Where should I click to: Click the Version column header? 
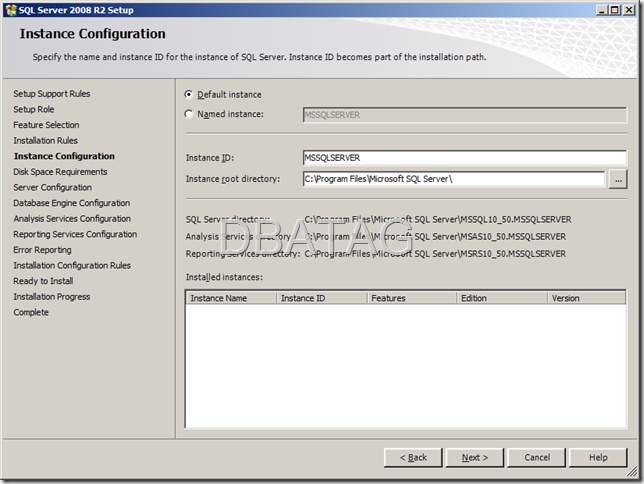pyautogui.click(x=586, y=298)
